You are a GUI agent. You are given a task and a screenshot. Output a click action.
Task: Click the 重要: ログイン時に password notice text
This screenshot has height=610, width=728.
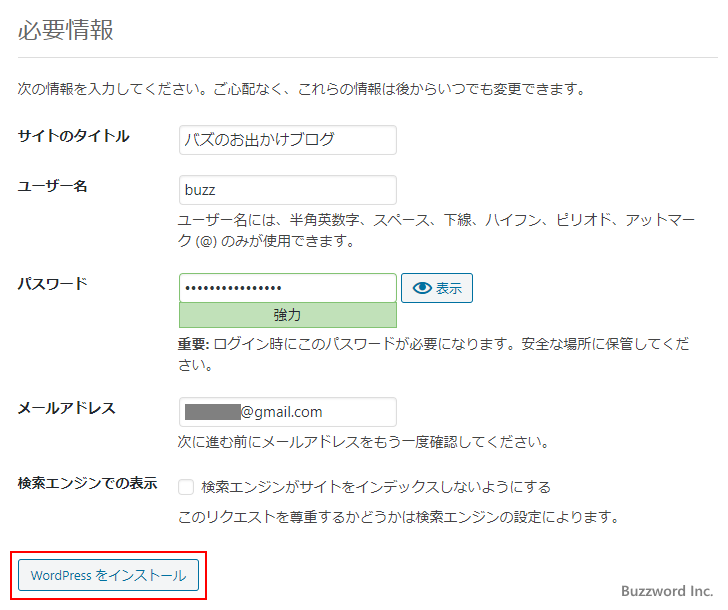pyautogui.click(x=434, y=354)
